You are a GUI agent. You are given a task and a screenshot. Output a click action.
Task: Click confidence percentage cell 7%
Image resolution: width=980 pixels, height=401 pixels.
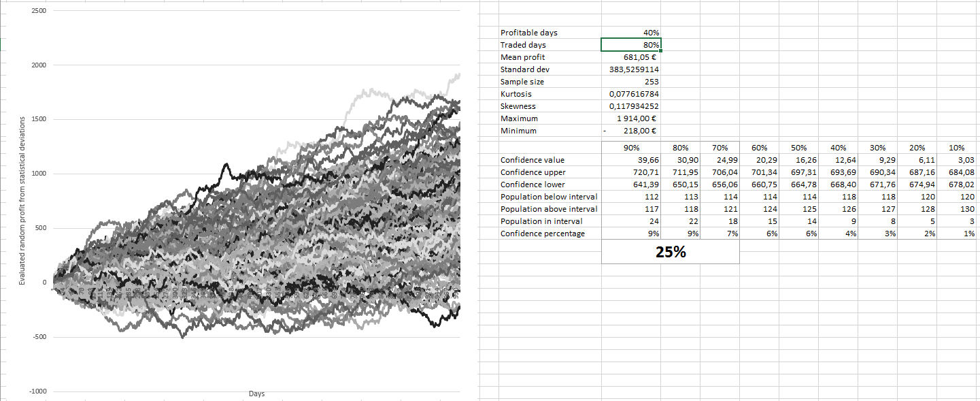[x=720, y=234]
